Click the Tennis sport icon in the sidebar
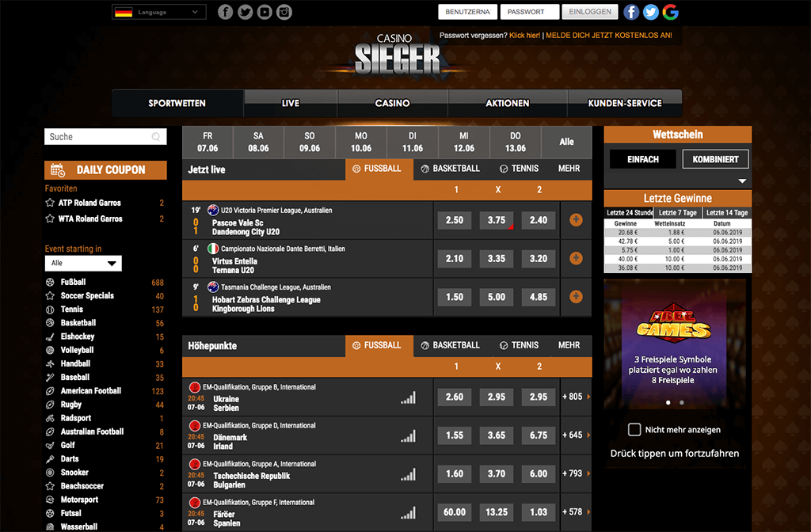This screenshot has width=811, height=532. pyautogui.click(x=50, y=310)
